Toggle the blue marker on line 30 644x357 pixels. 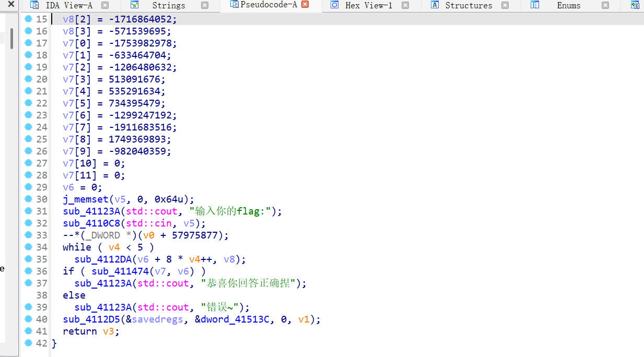[x=28, y=199]
